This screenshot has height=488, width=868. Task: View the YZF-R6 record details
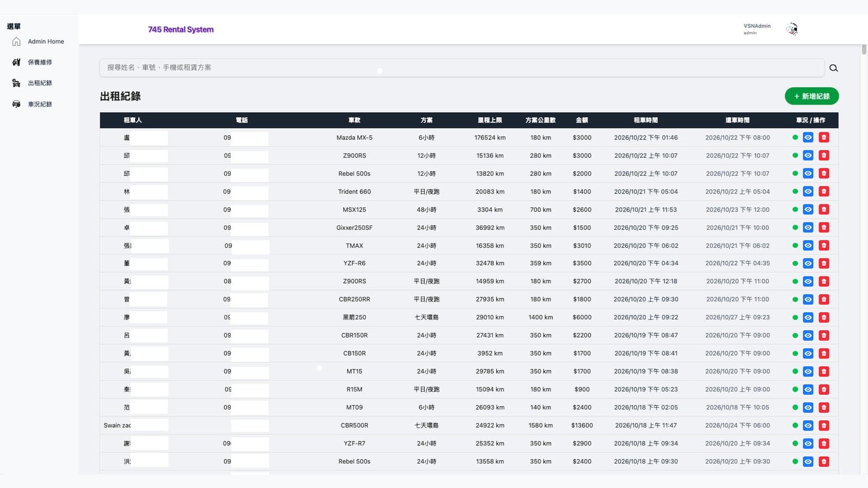[808, 264]
